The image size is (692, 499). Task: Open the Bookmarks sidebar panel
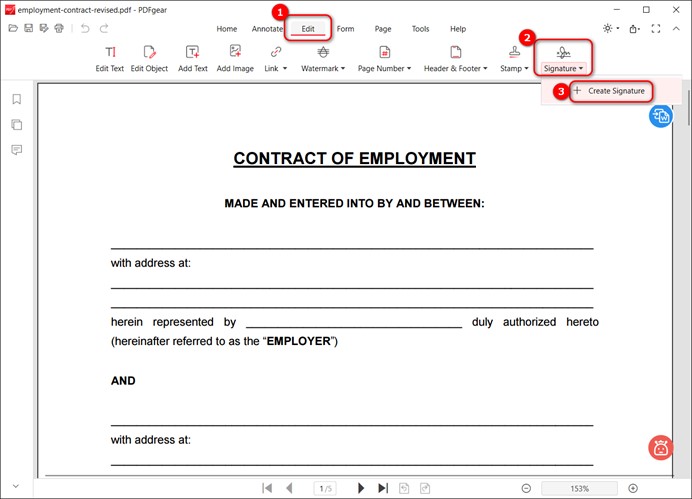click(17, 99)
